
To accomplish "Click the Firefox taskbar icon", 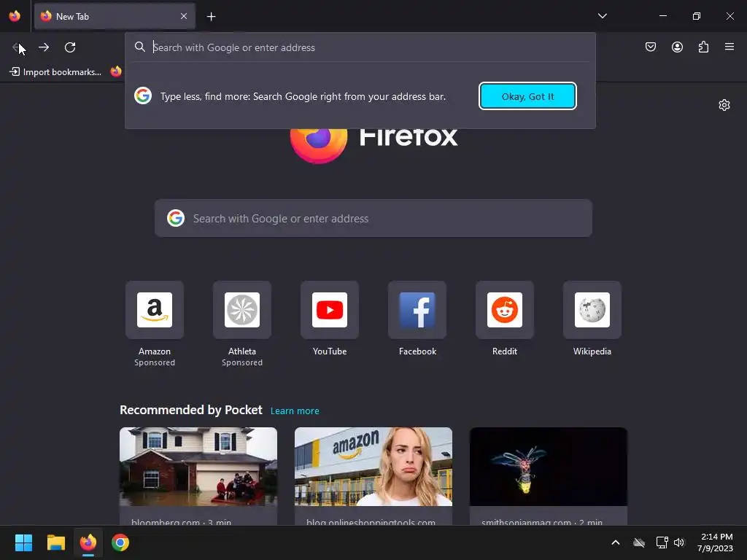I will tap(88, 542).
